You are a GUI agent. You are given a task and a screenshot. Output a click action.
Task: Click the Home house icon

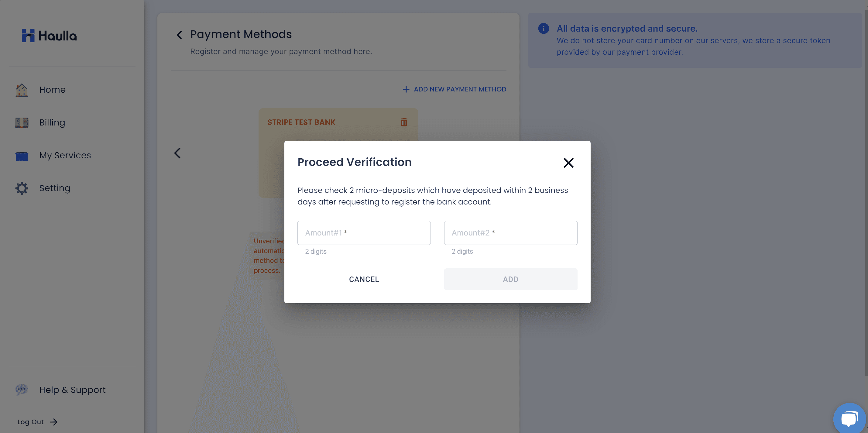click(x=22, y=90)
